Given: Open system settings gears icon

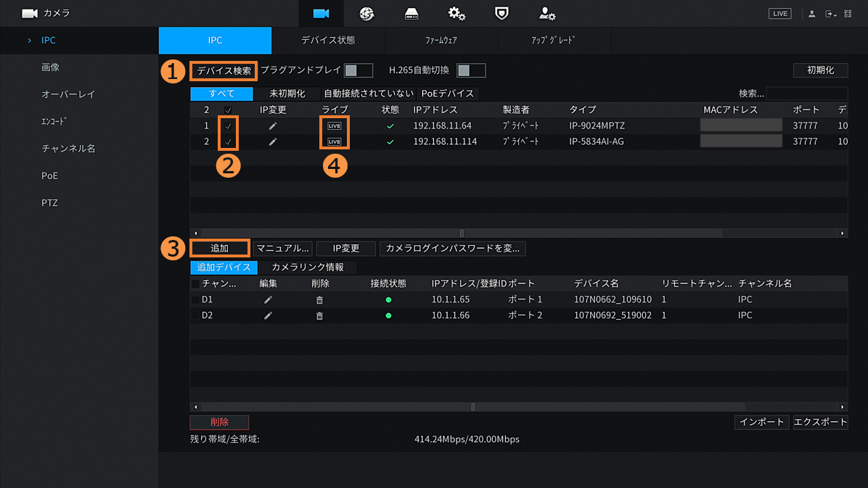Looking at the screenshot, I should coord(456,14).
